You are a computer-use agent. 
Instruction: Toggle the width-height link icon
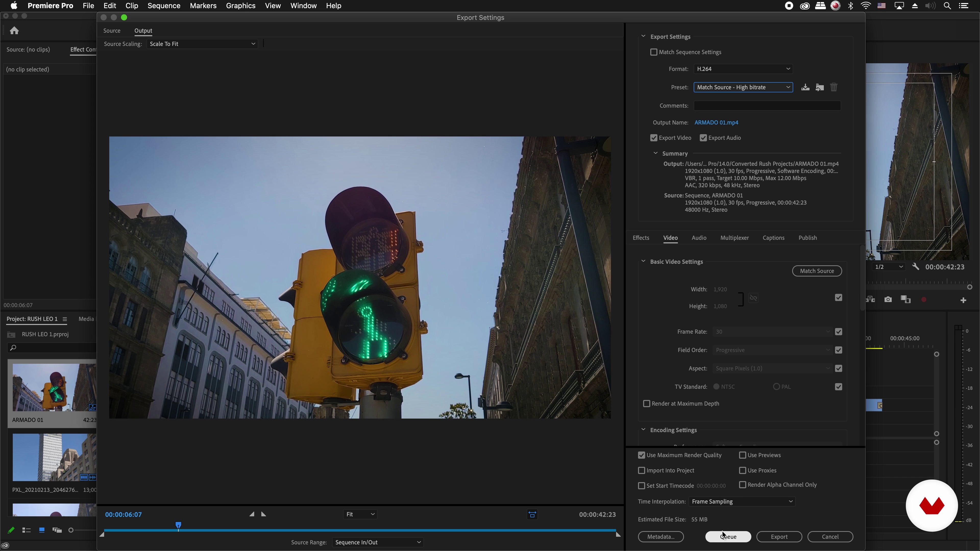pyautogui.click(x=753, y=298)
